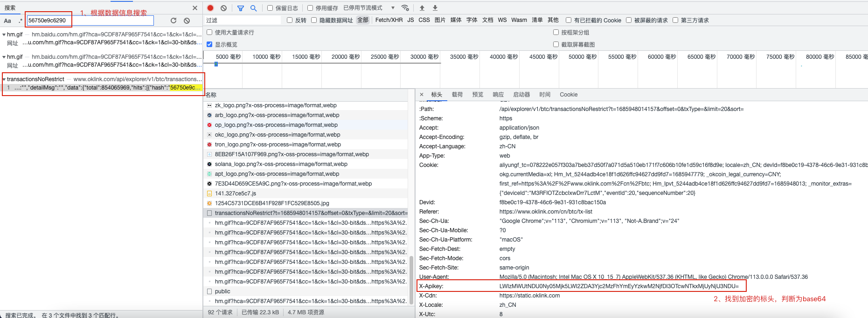The width and height of the screenshot is (868, 318).
Task: Collapse the first hm.gif search result
Action: (x=4, y=35)
